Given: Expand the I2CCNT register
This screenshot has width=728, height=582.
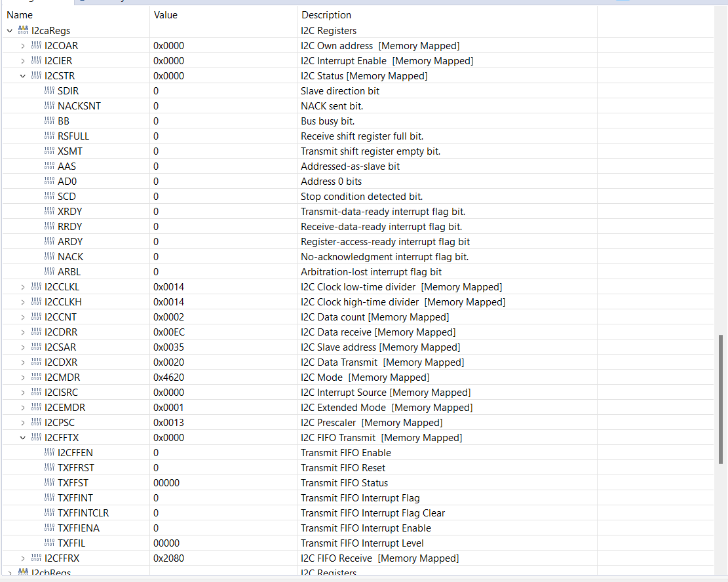Looking at the screenshot, I should click(x=23, y=317).
